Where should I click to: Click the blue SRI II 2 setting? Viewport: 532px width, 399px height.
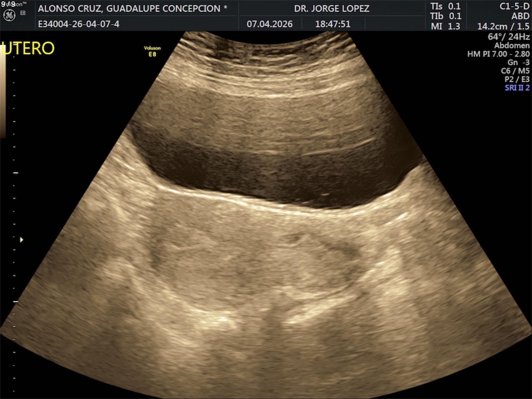coord(517,88)
